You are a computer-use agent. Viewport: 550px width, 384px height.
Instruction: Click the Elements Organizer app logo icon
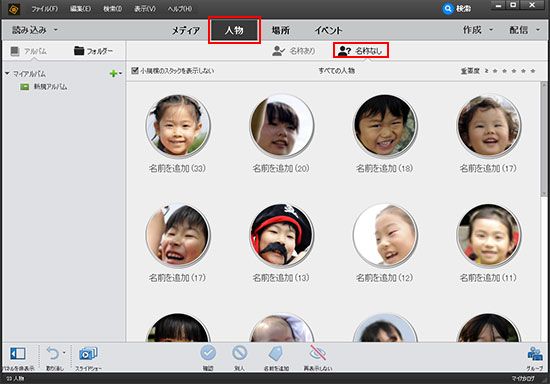pyautogui.click(x=14, y=9)
